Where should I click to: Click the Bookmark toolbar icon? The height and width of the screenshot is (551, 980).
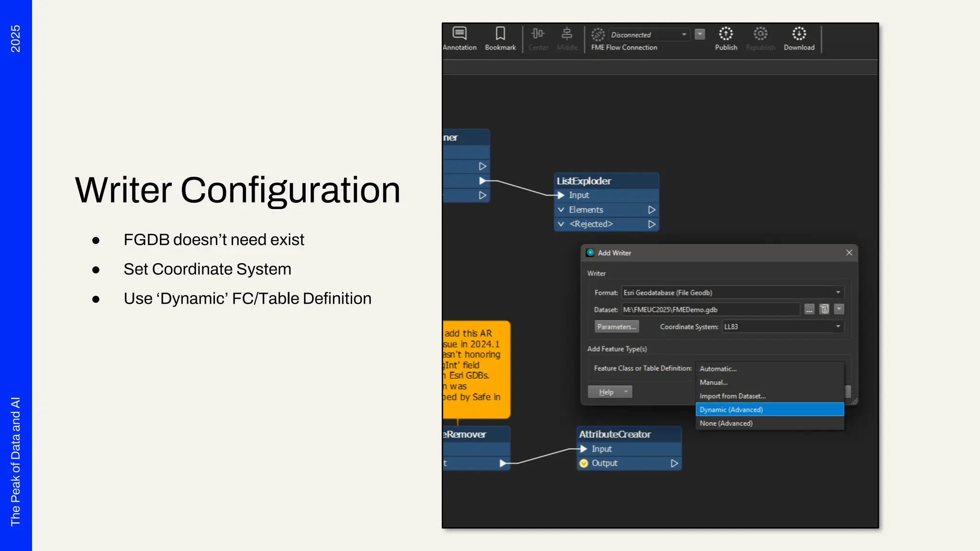pyautogui.click(x=500, y=33)
